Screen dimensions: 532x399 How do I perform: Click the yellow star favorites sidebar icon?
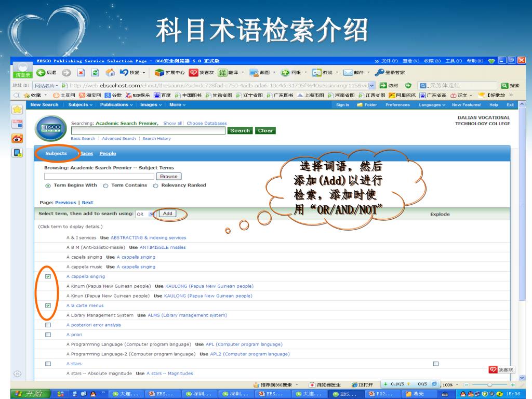click(x=17, y=110)
